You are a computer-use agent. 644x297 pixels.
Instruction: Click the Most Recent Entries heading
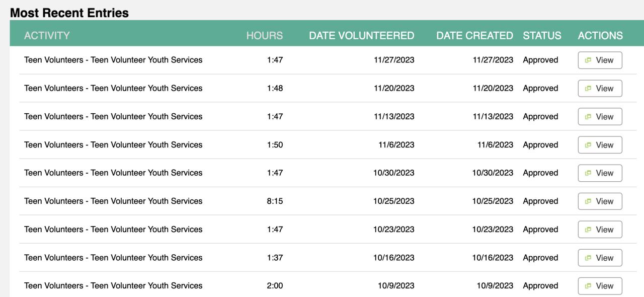click(x=69, y=13)
